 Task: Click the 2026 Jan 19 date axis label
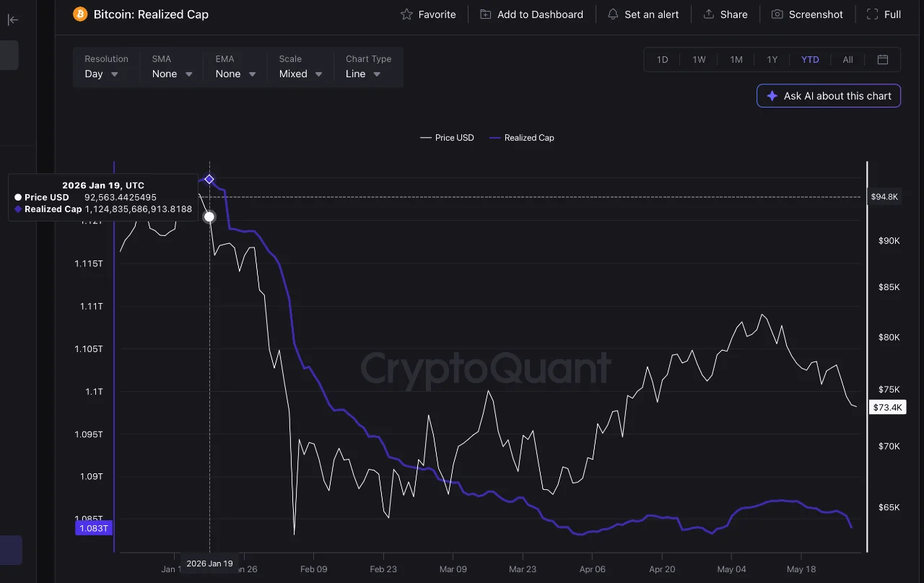click(209, 564)
